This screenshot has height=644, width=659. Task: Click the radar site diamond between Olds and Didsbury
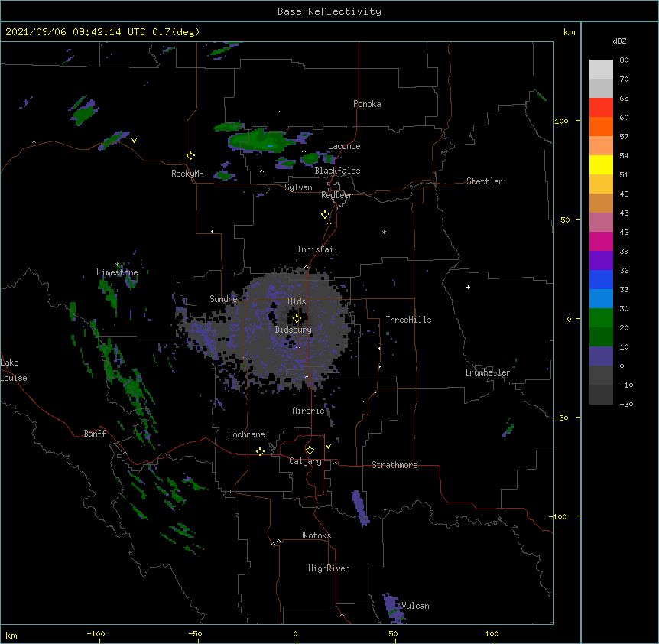click(x=297, y=319)
